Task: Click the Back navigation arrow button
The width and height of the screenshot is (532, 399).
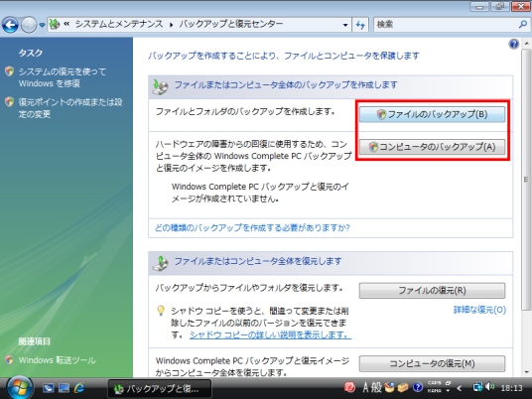Action: click(10, 25)
